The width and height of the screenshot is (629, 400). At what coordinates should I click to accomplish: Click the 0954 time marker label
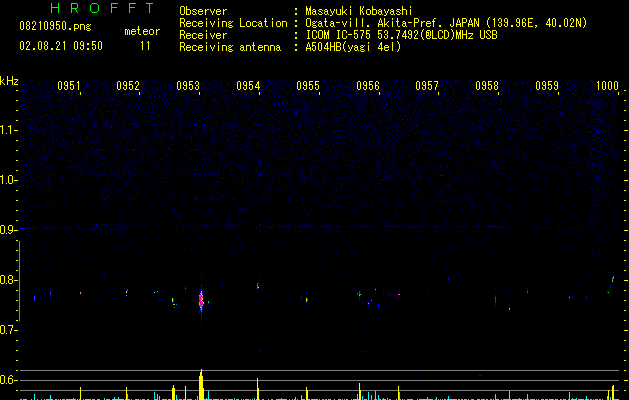point(248,86)
